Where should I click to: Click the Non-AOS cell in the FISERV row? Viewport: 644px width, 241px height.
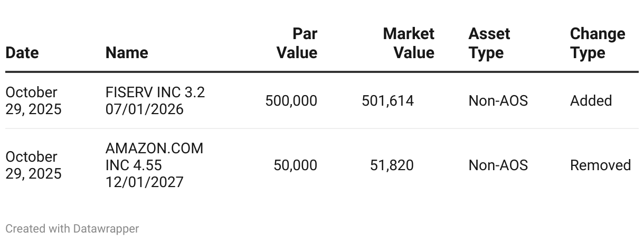coord(498,100)
